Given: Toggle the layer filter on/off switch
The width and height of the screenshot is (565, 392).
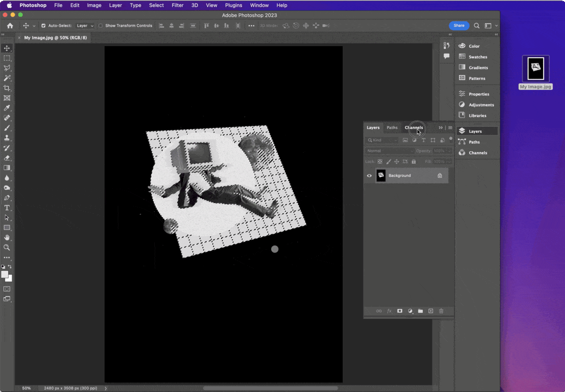Looking at the screenshot, I should click(x=450, y=139).
